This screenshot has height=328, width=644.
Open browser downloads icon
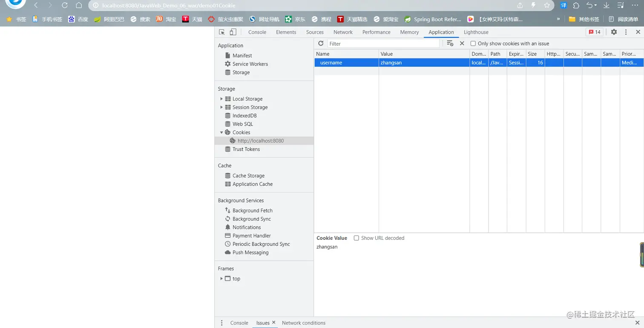(x=607, y=6)
